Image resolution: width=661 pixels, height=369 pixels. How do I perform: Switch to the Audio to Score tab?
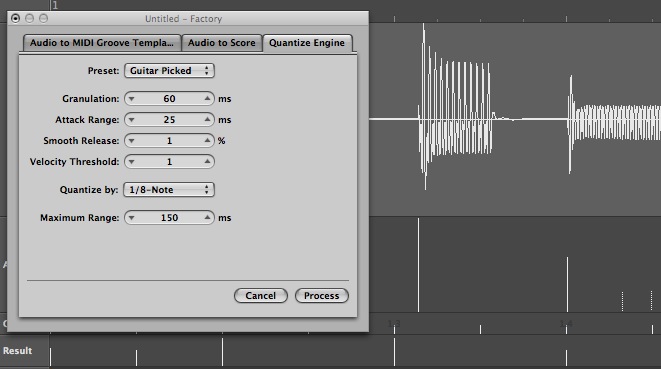pos(222,43)
